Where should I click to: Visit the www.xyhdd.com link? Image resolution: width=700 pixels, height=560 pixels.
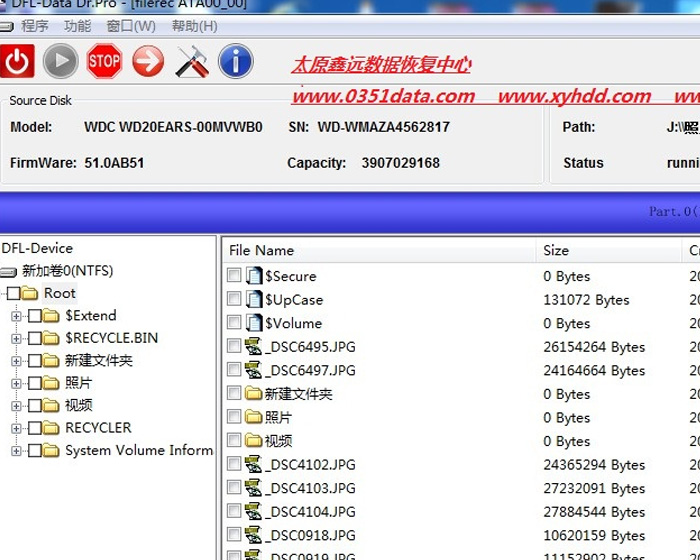tap(574, 96)
